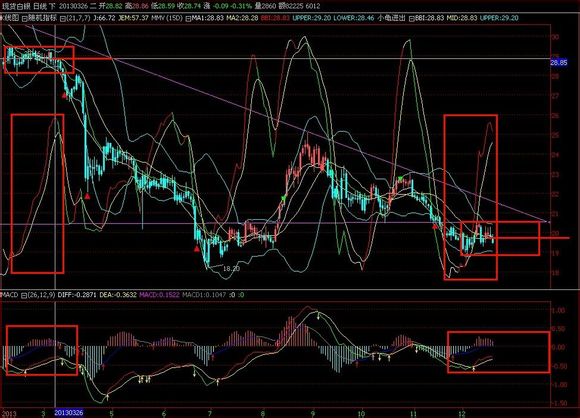Click the highlighted date 20130326 on time axis
This screenshot has height=418, width=580.
point(69,413)
